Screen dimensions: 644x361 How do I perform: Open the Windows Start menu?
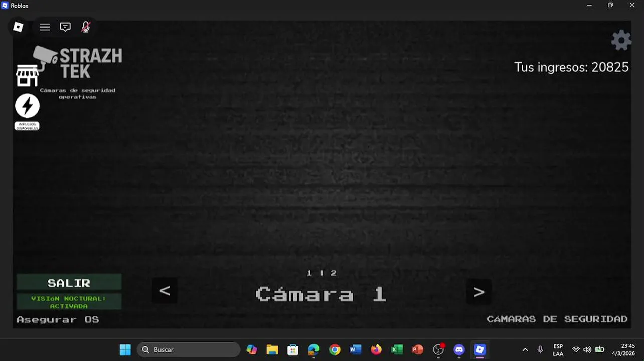125,349
